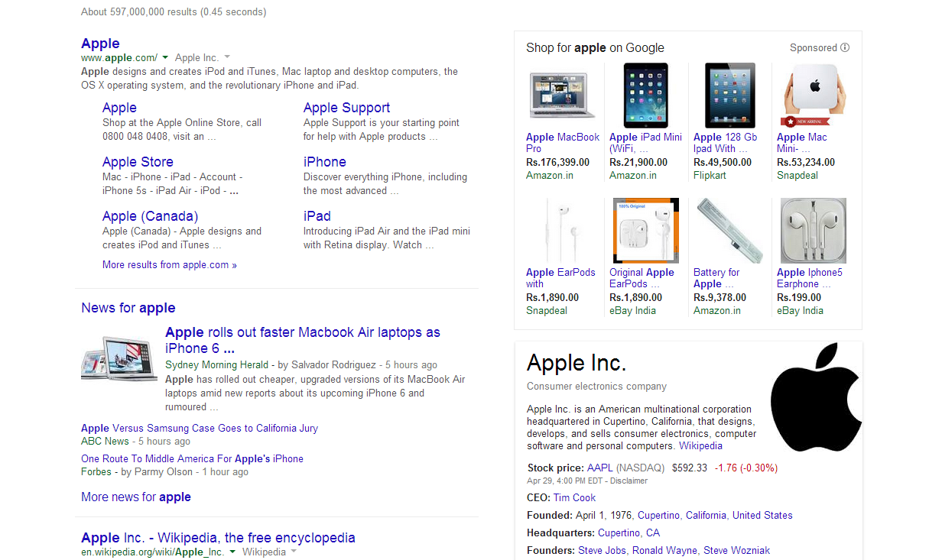Click the Ronald Wayne founder link
The image size is (929, 560).
pyautogui.click(x=664, y=551)
